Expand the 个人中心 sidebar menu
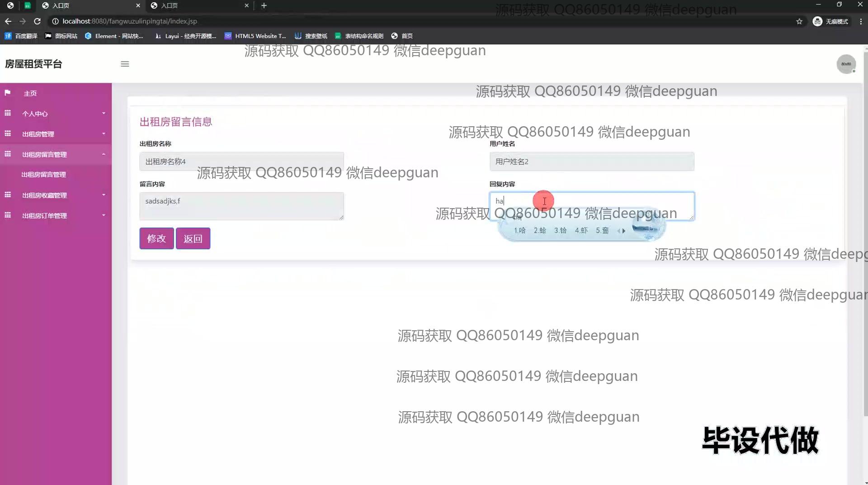This screenshot has height=485, width=868. (56, 114)
